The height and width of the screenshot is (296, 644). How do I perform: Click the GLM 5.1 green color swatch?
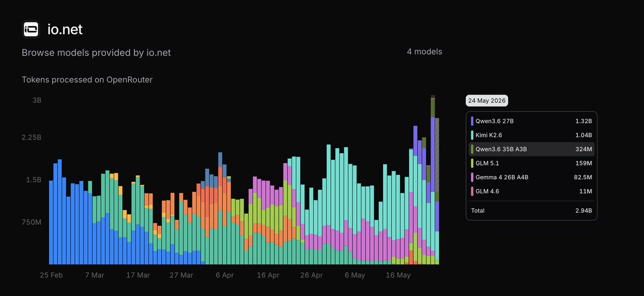click(472, 163)
